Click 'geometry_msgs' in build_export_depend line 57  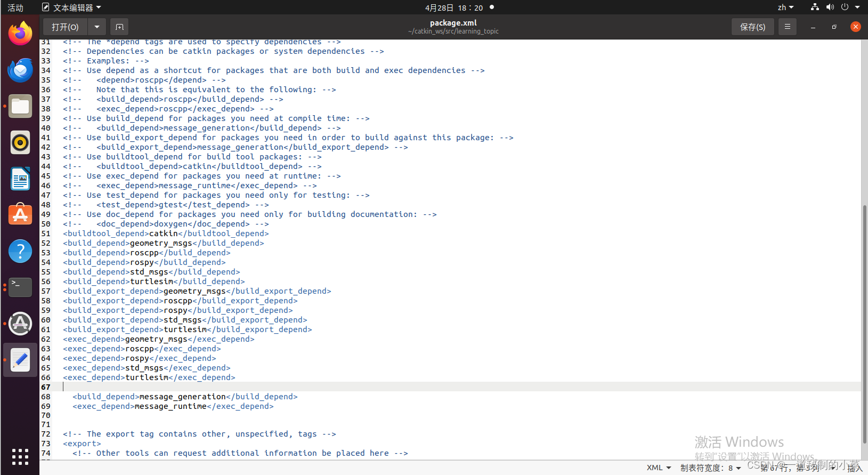tap(194, 291)
